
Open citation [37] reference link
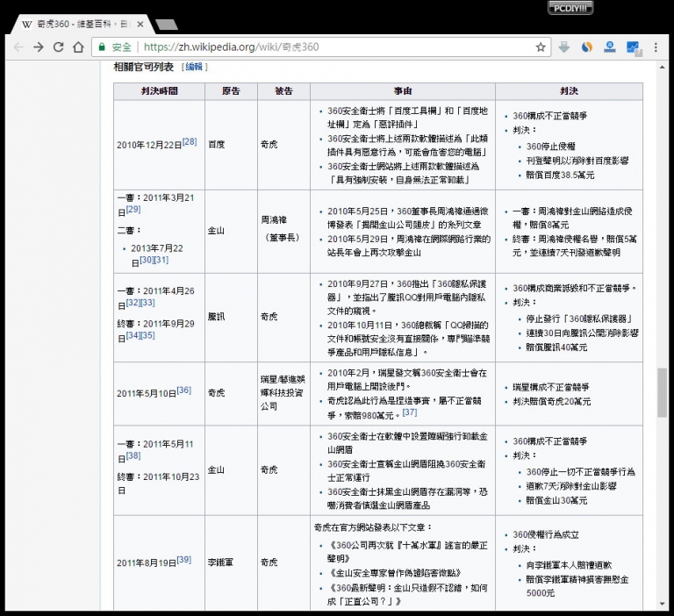(410, 412)
